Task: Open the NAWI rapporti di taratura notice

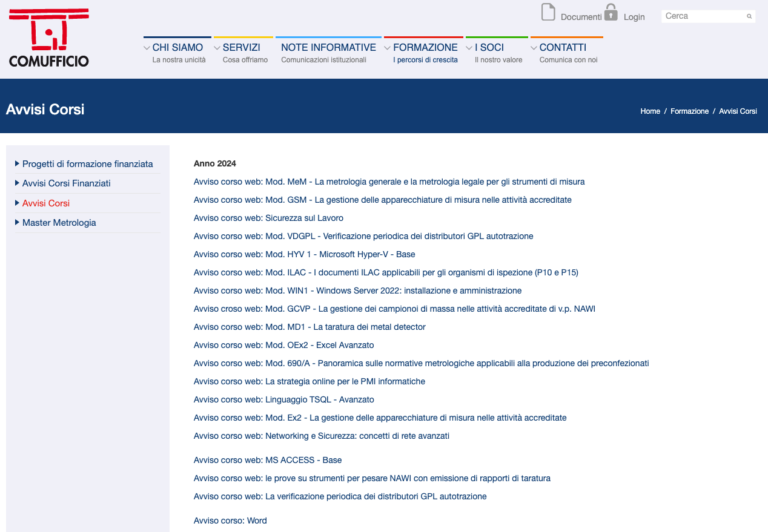Action: (372, 478)
